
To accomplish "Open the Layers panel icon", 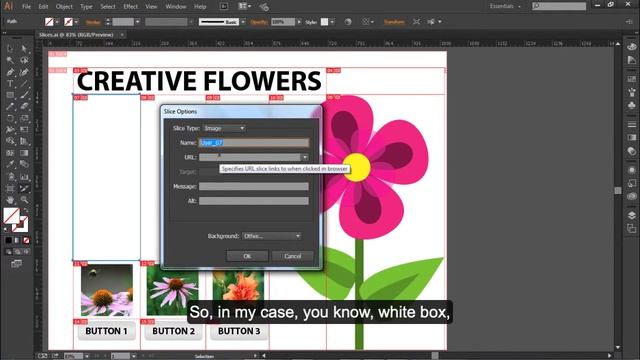I will [632, 215].
